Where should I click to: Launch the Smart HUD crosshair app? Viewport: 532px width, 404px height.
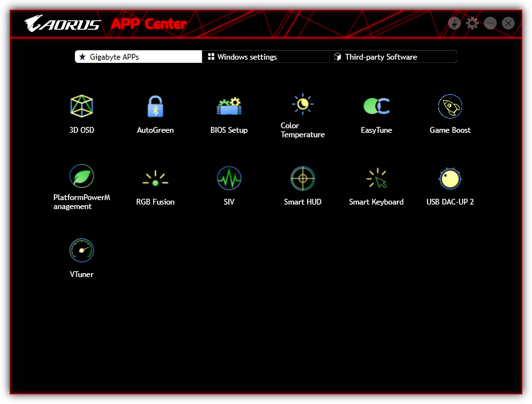pyautogui.click(x=303, y=178)
